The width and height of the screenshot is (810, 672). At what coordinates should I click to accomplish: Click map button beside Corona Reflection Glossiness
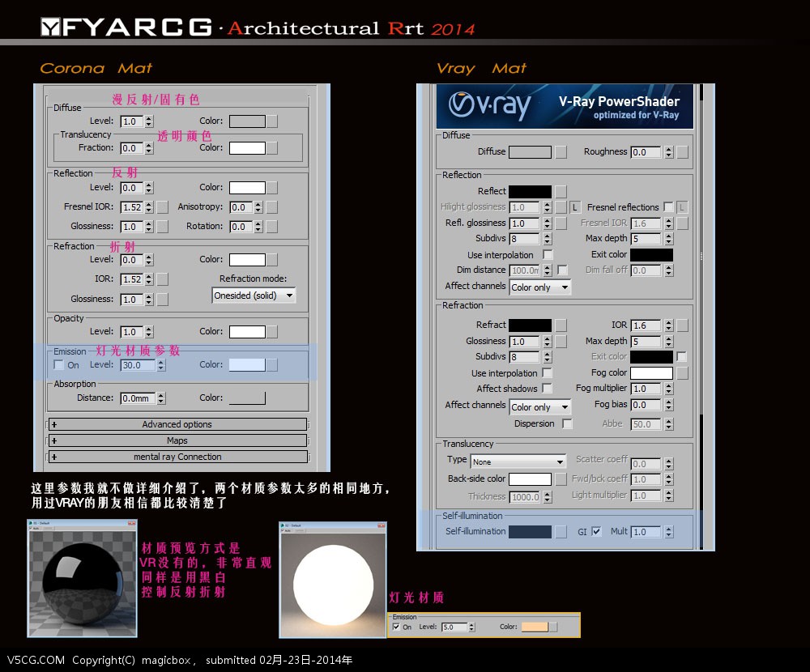pos(163,227)
